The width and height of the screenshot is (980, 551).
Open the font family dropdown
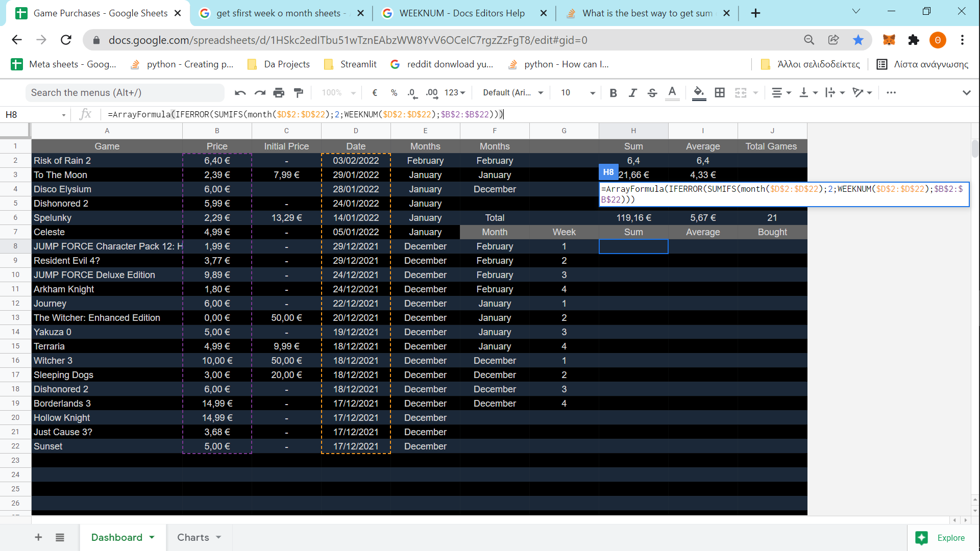513,93
